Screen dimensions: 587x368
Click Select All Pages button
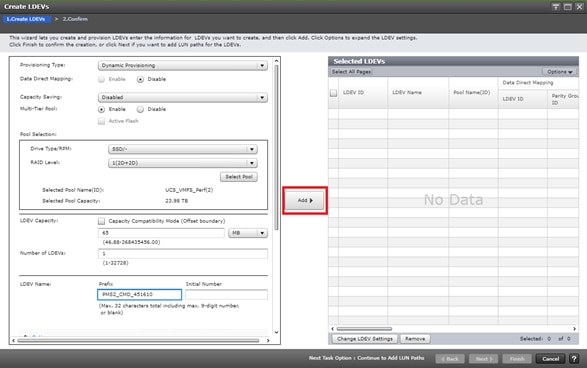pyautogui.click(x=352, y=72)
